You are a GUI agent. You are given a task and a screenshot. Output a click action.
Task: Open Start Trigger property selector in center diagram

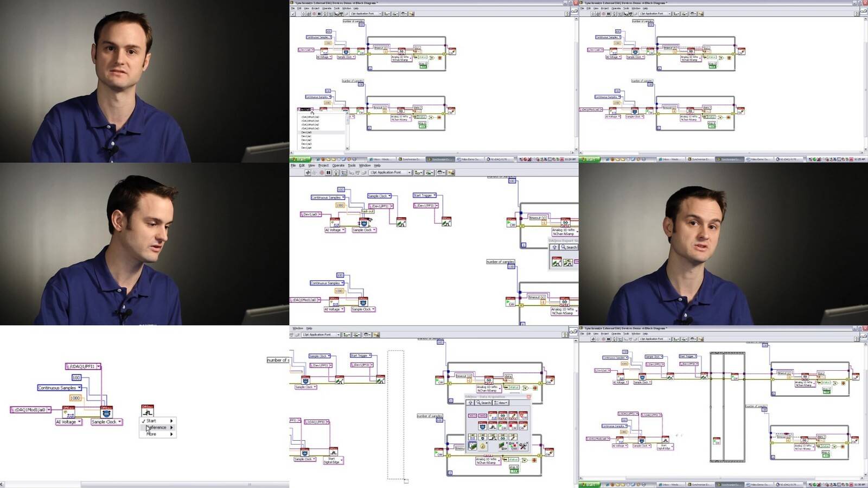[x=425, y=195]
